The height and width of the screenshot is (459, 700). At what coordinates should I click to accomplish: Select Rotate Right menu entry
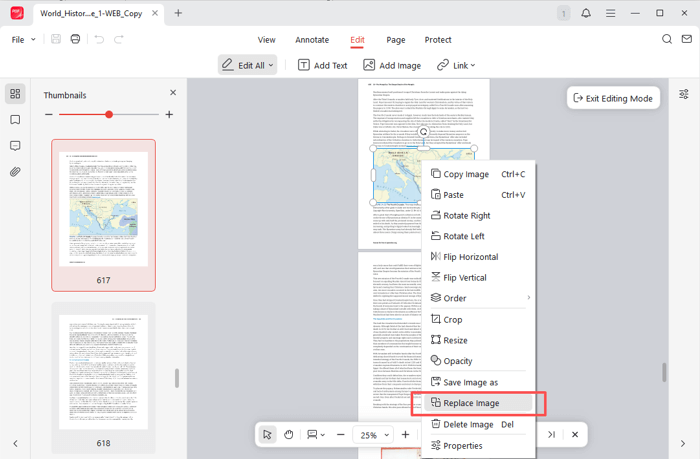click(480, 216)
